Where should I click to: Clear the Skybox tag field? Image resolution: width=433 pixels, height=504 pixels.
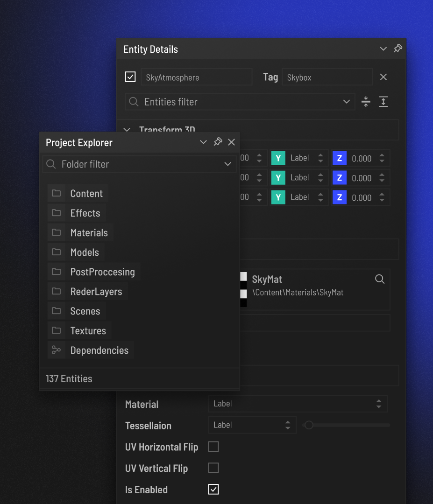click(x=383, y=77)
